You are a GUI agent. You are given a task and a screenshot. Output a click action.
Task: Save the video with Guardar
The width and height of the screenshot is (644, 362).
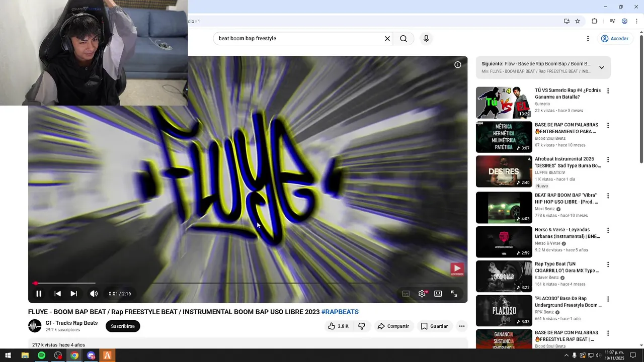point(434,326)
